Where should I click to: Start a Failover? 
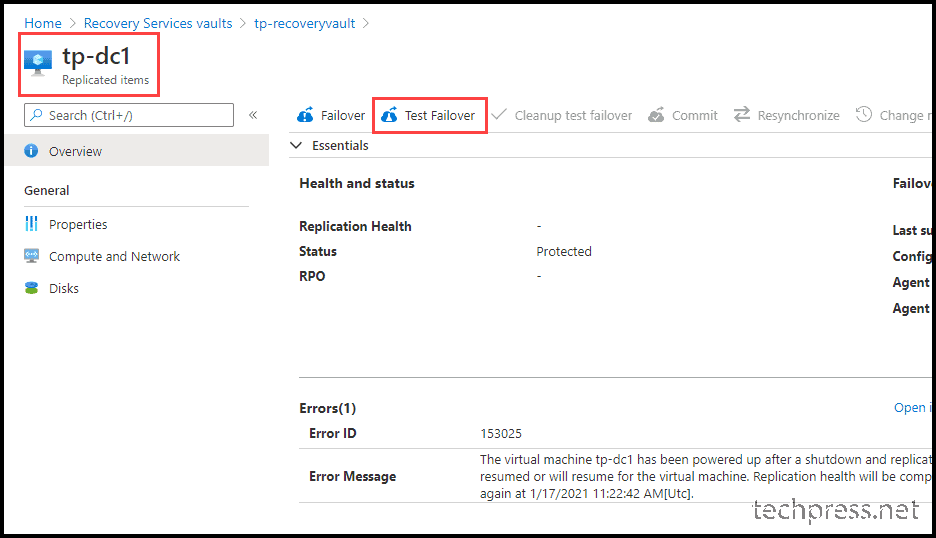331,115
